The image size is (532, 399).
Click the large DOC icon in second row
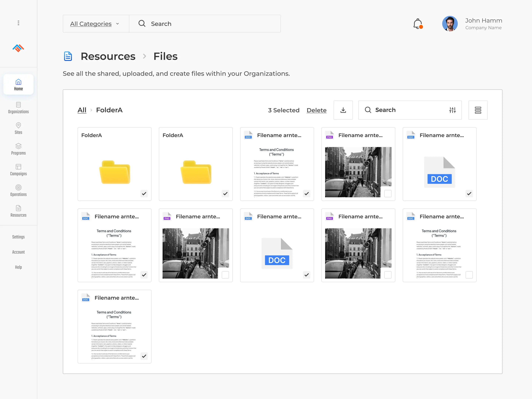coord(277,253)
